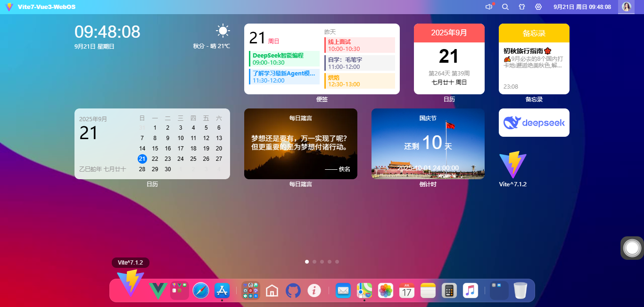Click the theme skin icon in menu bar
Screen dimensions: 644x307
click(521, 7)
